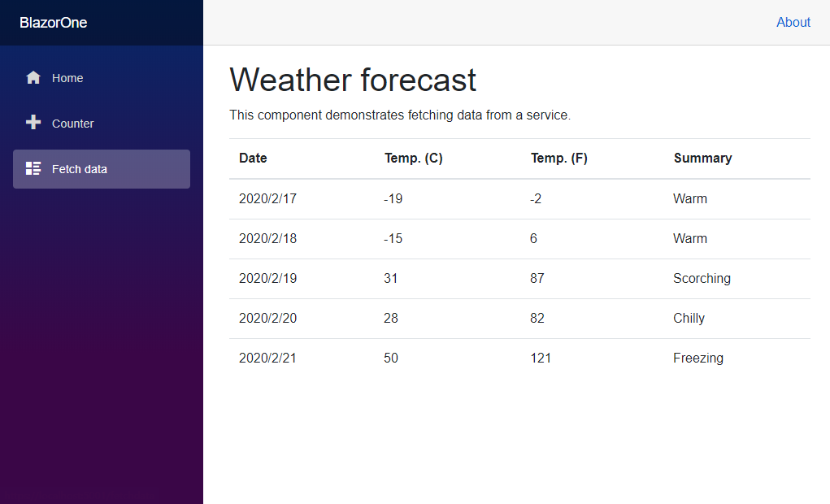Click the Summary column header

702,159
